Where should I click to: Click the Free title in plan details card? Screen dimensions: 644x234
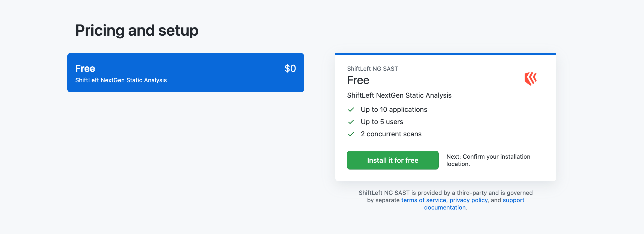358,80
